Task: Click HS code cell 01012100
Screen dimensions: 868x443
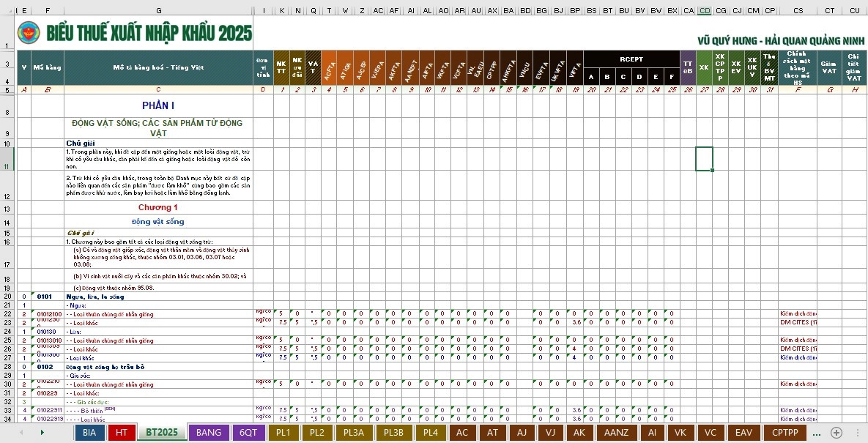Action: click(x=48, y=314)
